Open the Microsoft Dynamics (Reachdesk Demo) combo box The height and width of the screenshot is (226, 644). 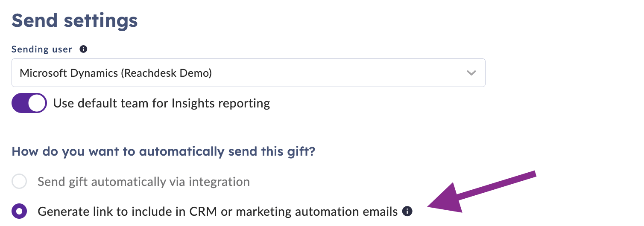[249, 73]
